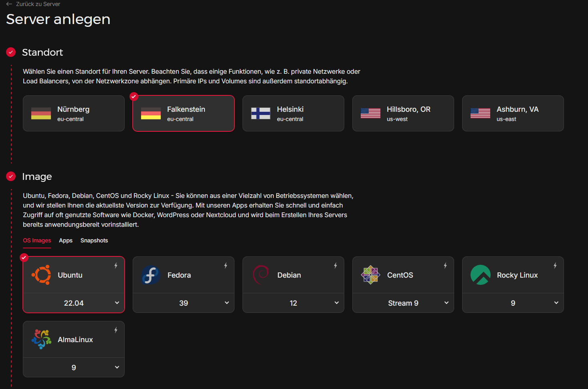Click the Standort section heading
Viewport: 588px width, 389px height.
click(42, 52)
